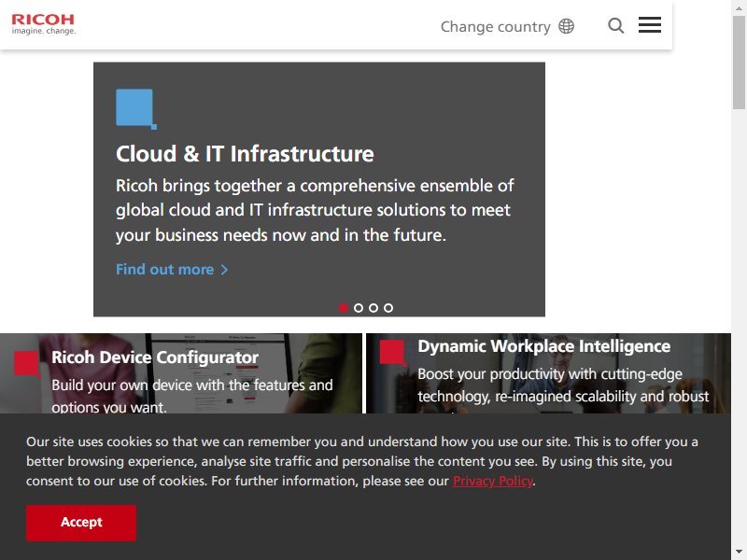Click the scrollbar up arrow
The image size is (747, 560).
pyautogui.click(x=739, y=7)
